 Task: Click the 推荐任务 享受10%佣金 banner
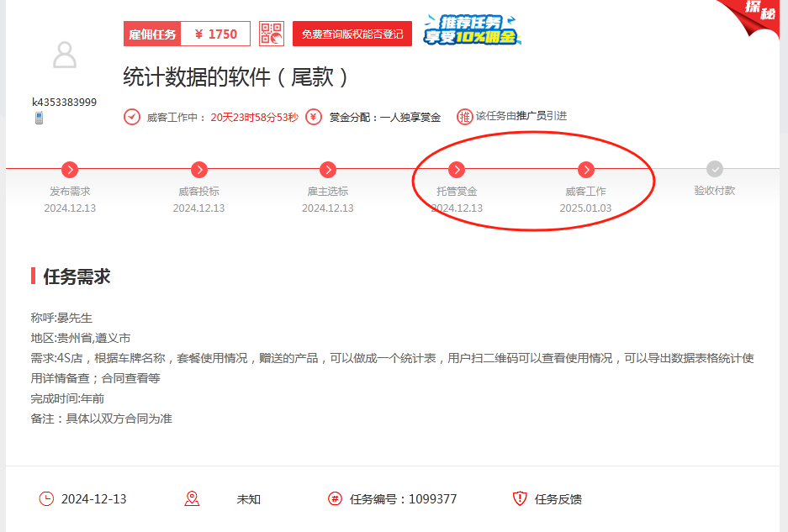[472, 30]
